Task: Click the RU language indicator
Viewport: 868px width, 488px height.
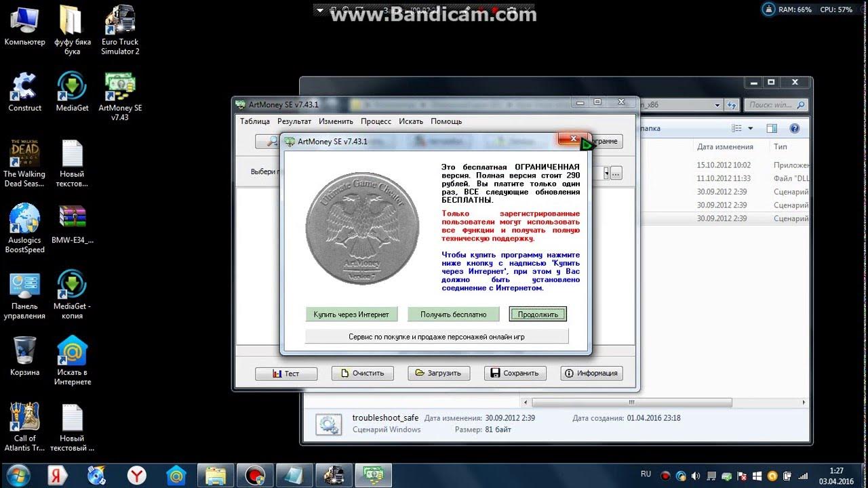Action: click(646, 474)
